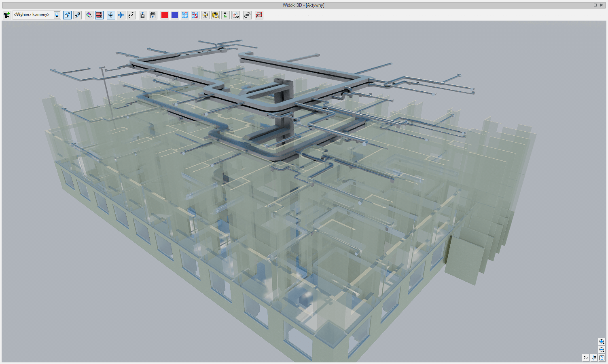Toggle orthographic view cube icon
The width and height of the screenshot is (608, 364).
point(77,15)
